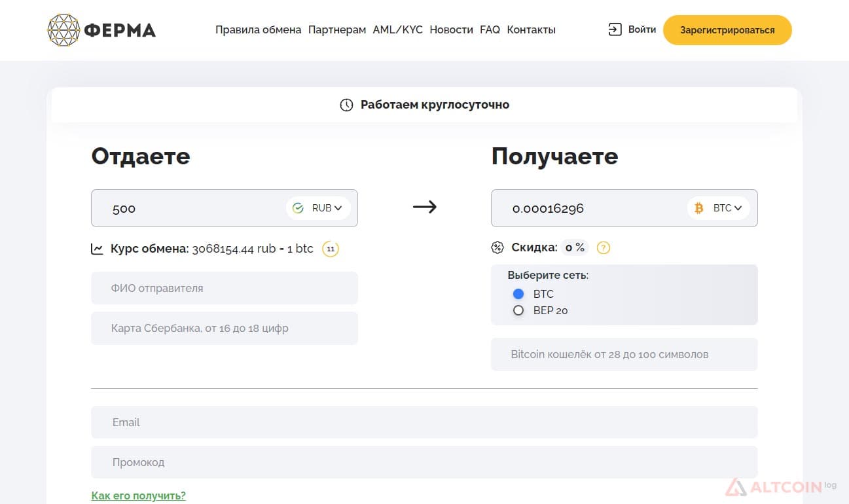Image resolution: width=849 pixels, height=504 pixels.
Task: Click the Sberbank green icon in RUB selector
Action: (298, 208)
